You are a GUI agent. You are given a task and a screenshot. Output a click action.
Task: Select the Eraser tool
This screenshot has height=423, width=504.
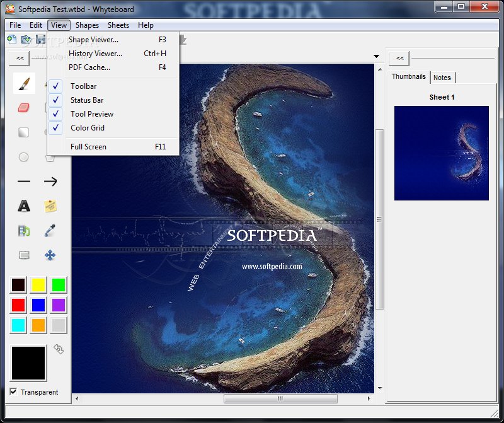tap(24, 107)
